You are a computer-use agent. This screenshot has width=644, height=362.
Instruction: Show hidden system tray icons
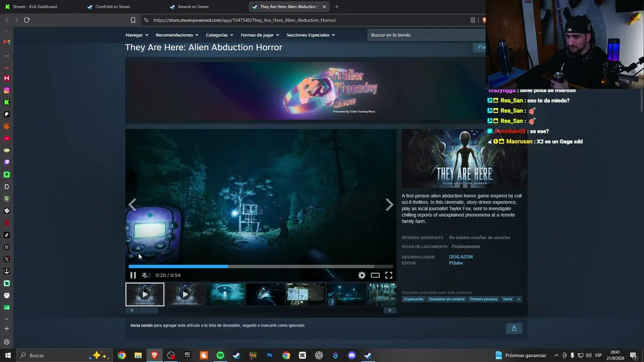click(x=556, y=355)
